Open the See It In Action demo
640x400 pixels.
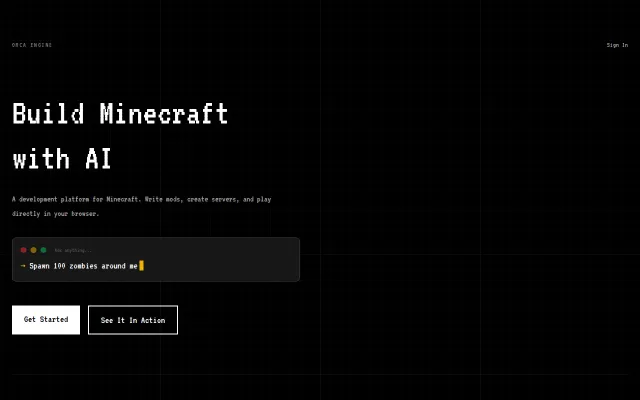coord(133,320)
